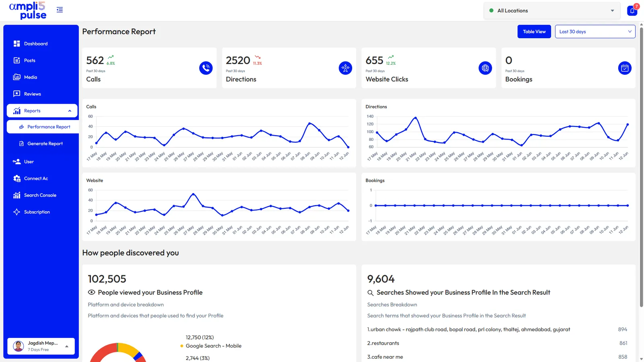Click the Website chart line
The height and width of the screenshot is (362, 644).
(x=222, y=205)
